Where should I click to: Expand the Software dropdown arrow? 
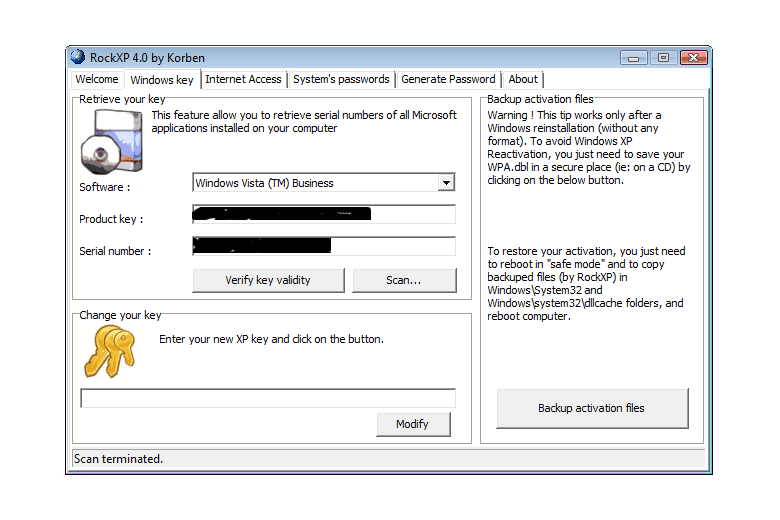(x=446, y=183)
